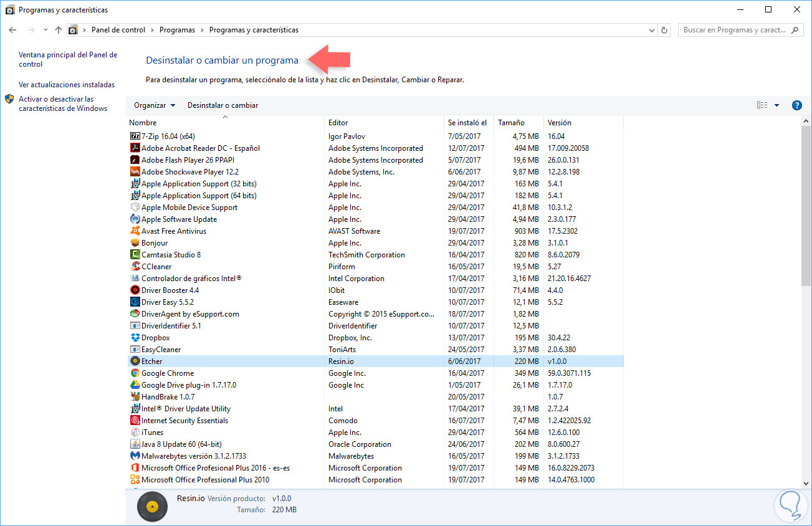Click the Desinstalar o cambiar button
The image size is (812, 526).
222,105
